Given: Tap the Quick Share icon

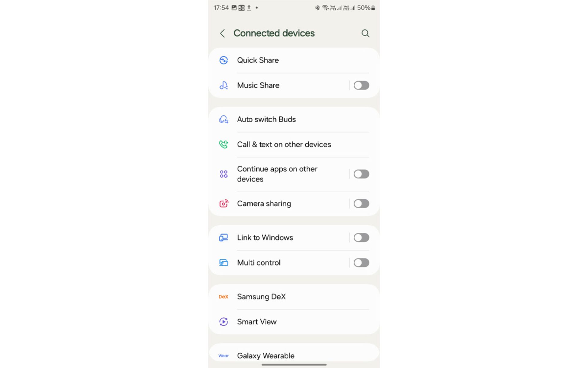Looking at the screenshot, I should 224,60.
